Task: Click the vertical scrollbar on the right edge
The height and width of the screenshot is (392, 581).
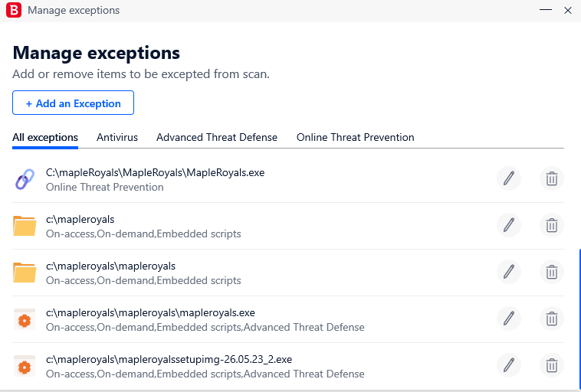Action: [x=579, y=318]
